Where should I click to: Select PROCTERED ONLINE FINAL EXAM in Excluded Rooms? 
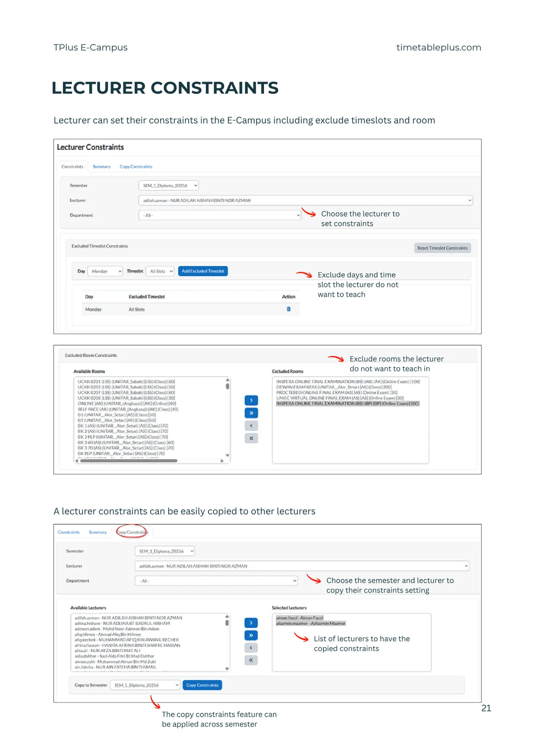(337, 392)
